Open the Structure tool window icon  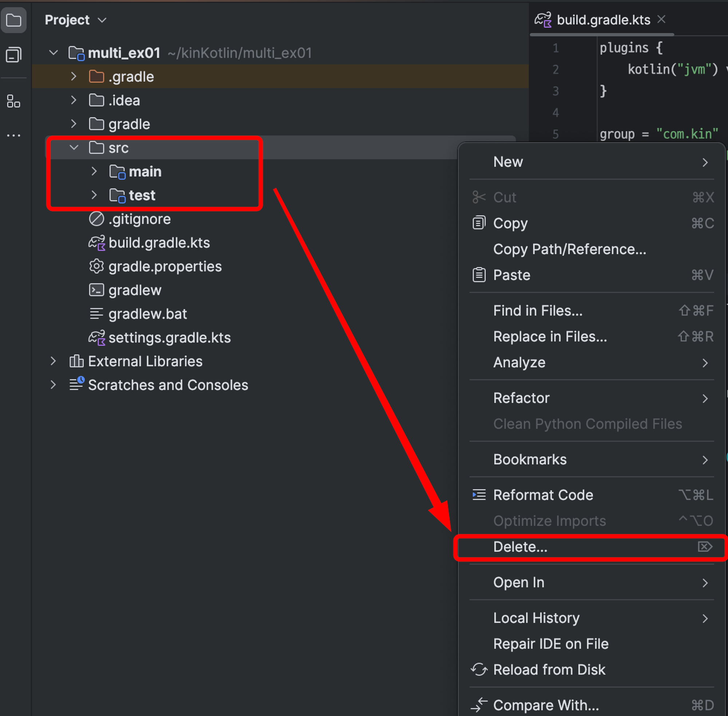tap(13, 101)
